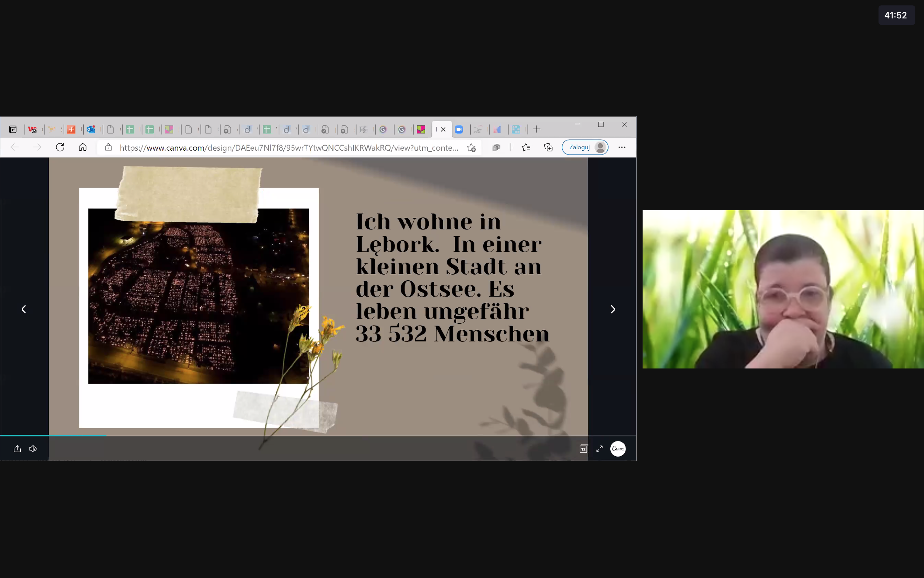
Task: Open Settings and more menu
Action: (622, 147)
